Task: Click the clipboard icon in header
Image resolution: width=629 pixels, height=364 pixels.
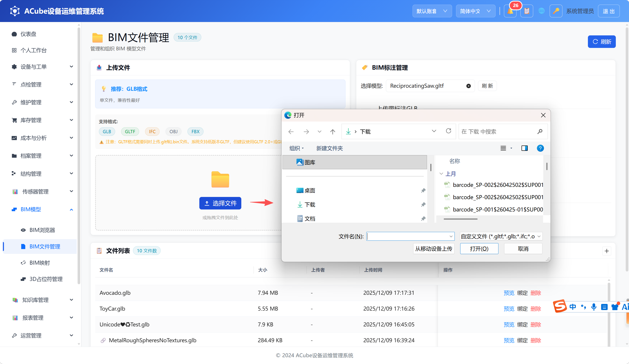Action: tap(527, 11)
